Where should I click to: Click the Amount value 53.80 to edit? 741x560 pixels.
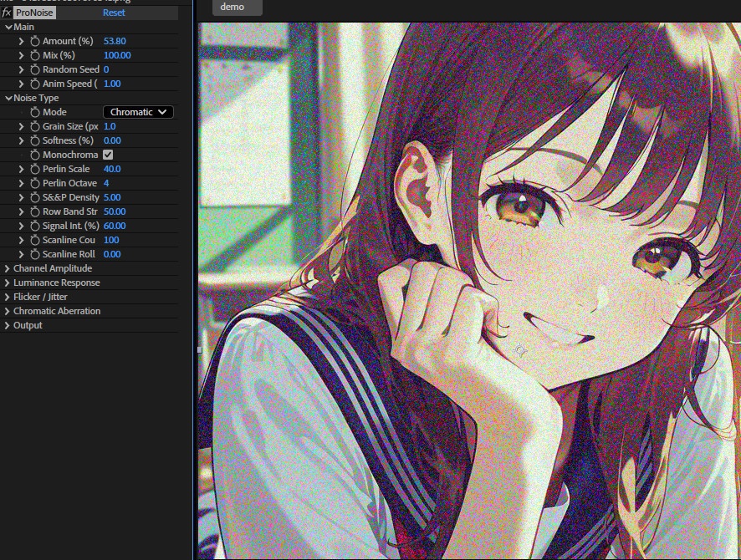(115, 40)
